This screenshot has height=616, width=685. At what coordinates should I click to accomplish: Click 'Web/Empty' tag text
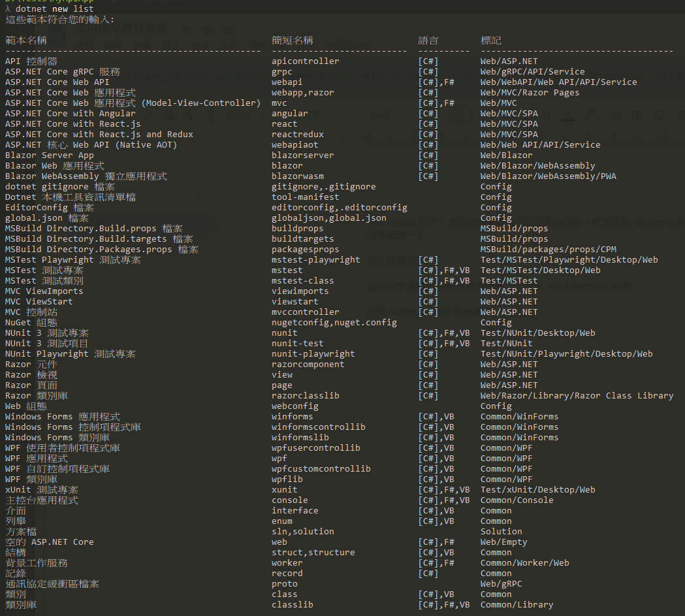pos(503,542)
